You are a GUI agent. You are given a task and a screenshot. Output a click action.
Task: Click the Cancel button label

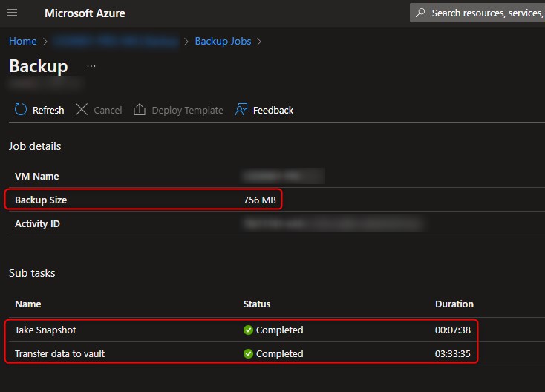coord(108,110)
